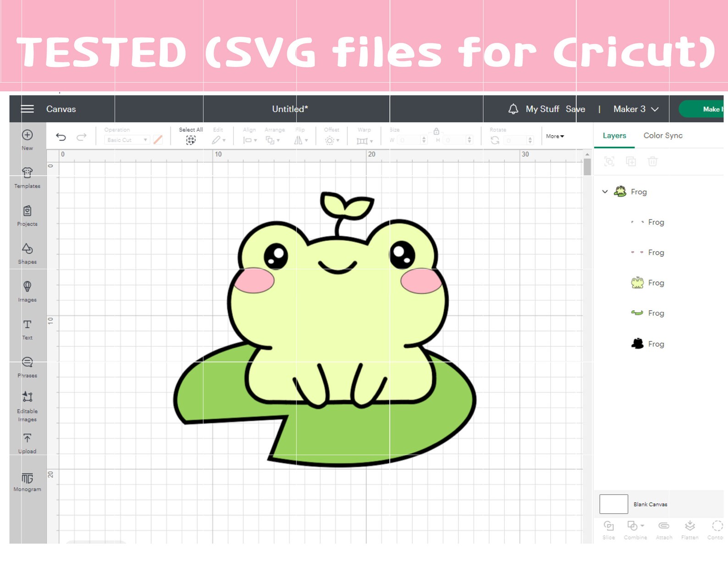This screenshot has width=728, height=582.
Task: Click the operation color swatch
Action: tap(158, 140)
